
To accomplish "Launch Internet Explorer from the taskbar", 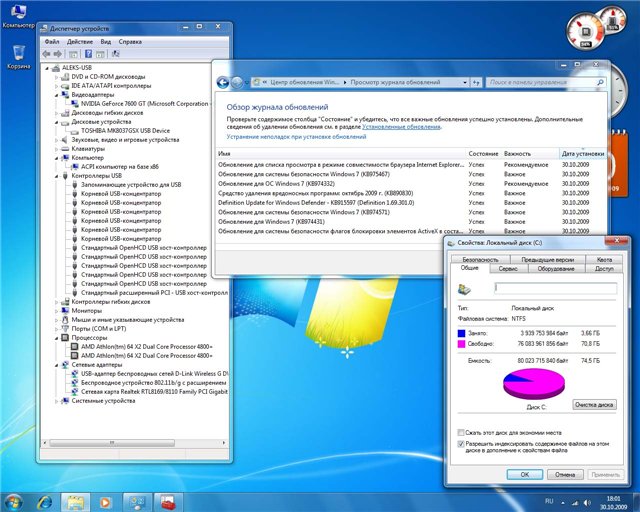I will pos(44,502).
